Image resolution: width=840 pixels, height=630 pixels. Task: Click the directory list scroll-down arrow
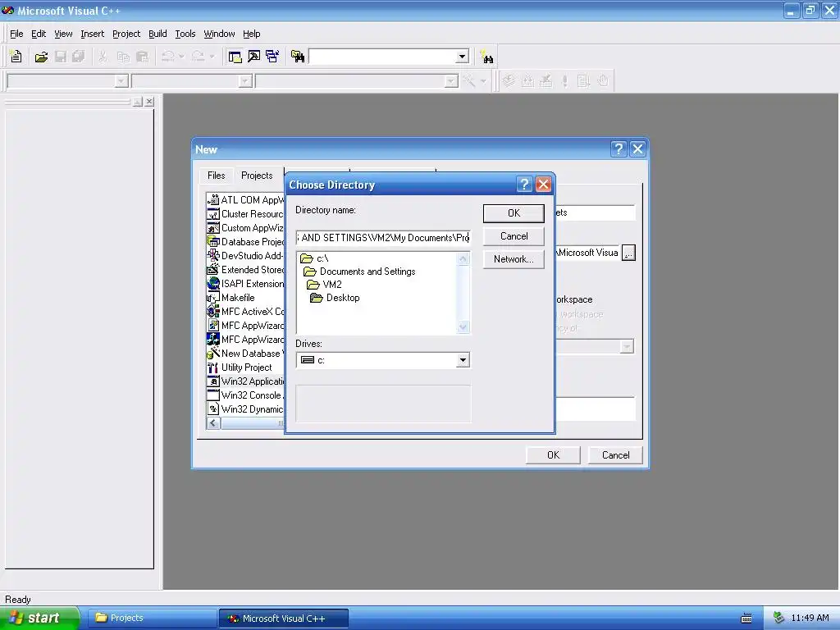click(x=463, y=326)
